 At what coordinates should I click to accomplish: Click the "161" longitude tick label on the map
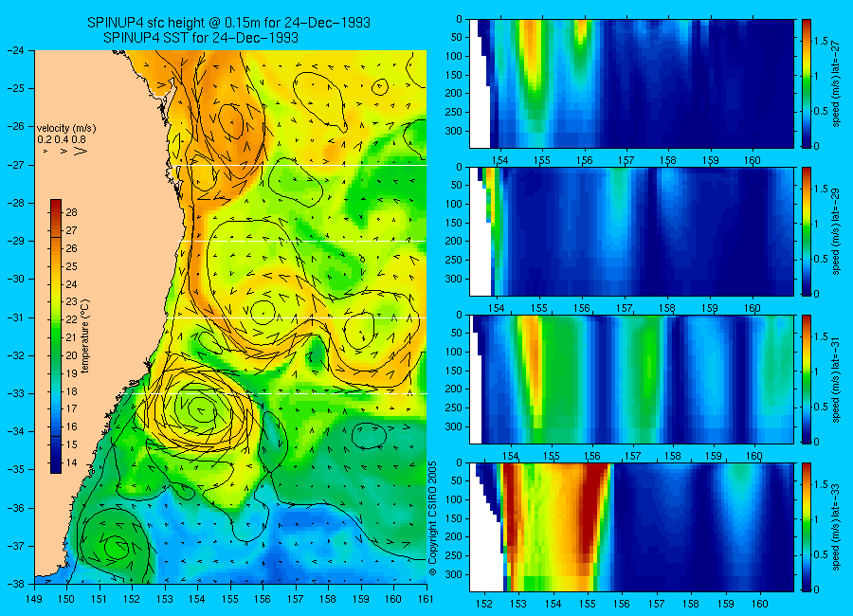426,599
